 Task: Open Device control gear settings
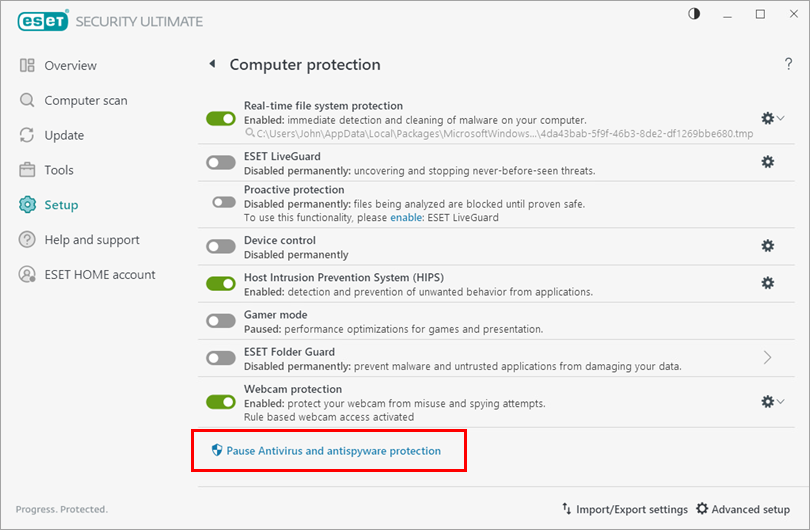click(768, 246)
